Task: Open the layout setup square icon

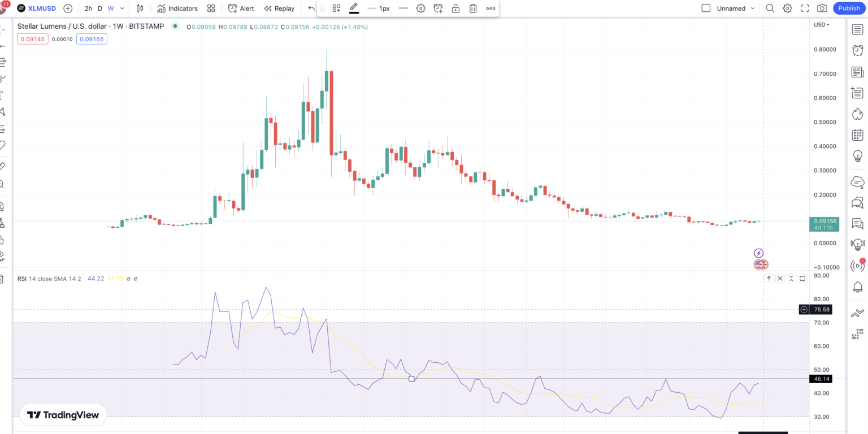Action: [706, 8]
